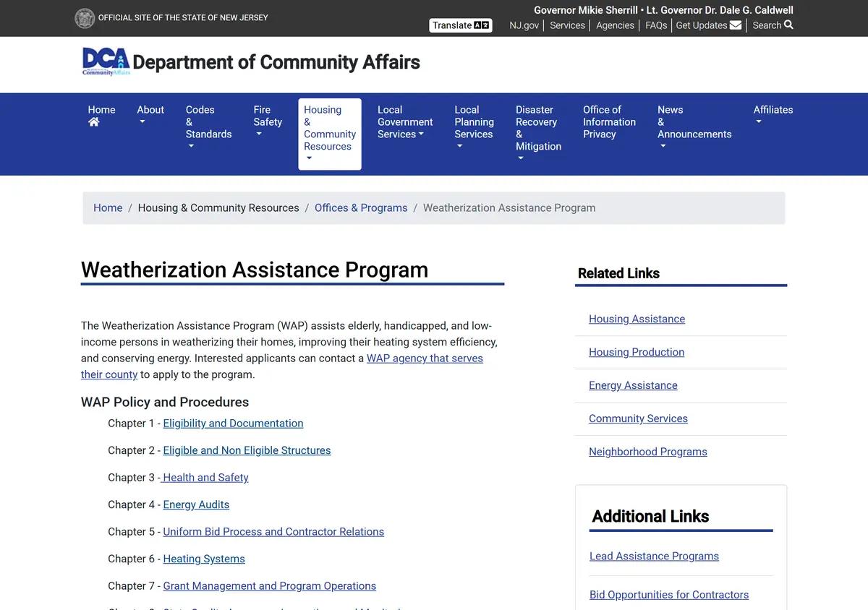
Task: Expand News & Announcements dropdown
Action: [x=663, y=147]
